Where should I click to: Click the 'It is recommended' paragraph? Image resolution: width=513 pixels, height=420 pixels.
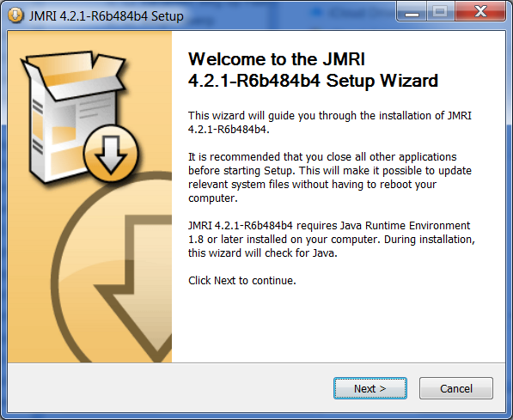[330, 177]
